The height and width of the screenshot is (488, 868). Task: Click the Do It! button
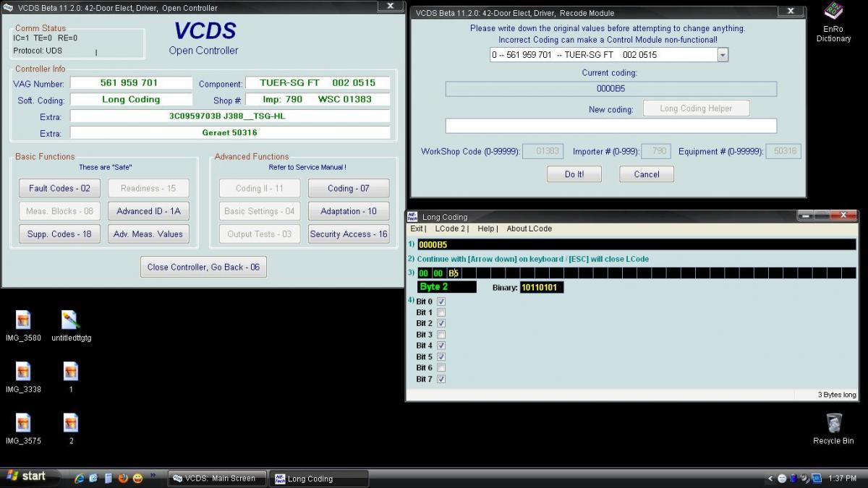click(x=574, y=174)
